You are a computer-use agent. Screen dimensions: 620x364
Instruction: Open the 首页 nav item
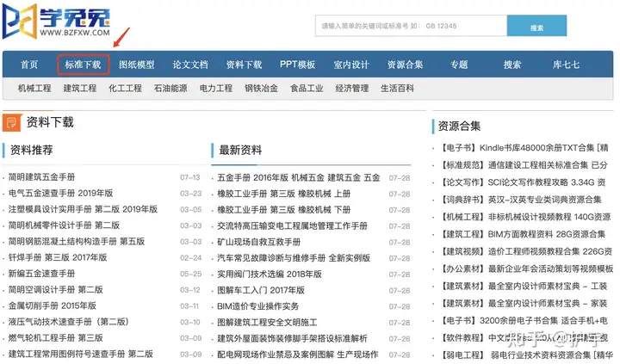(29, 65)
